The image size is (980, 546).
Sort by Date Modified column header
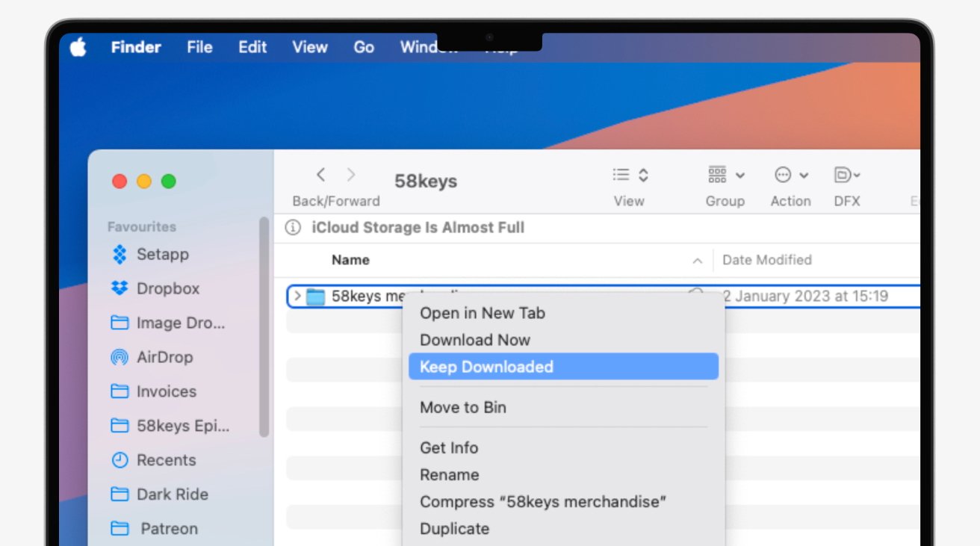coord(767,260)
